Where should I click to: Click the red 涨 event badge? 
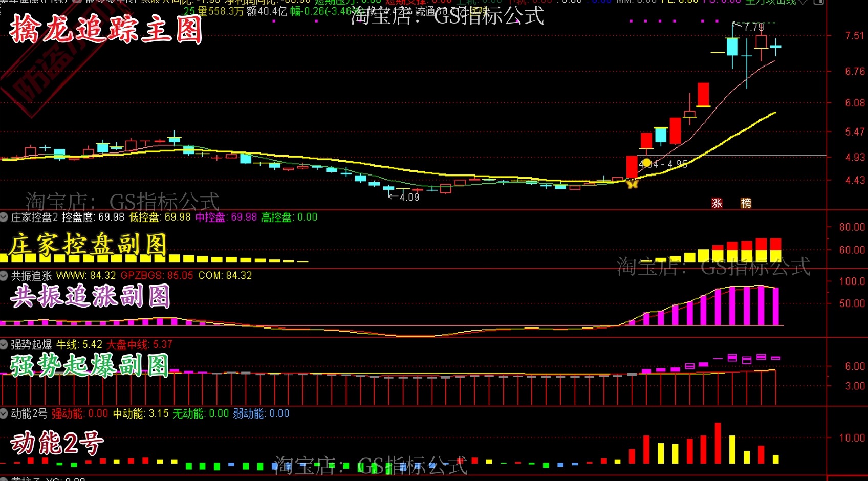tap(717, 203)
